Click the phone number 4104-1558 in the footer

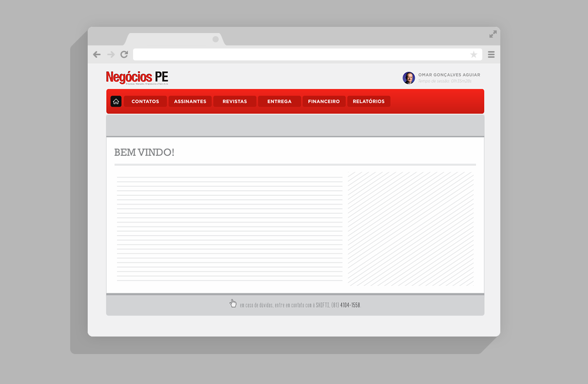(350, 305)
